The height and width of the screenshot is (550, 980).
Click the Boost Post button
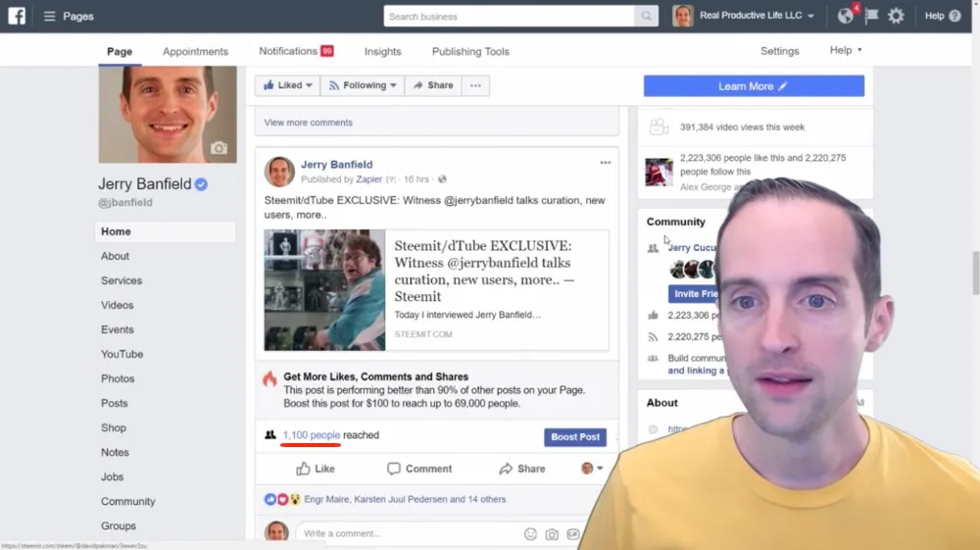point(575,437)
